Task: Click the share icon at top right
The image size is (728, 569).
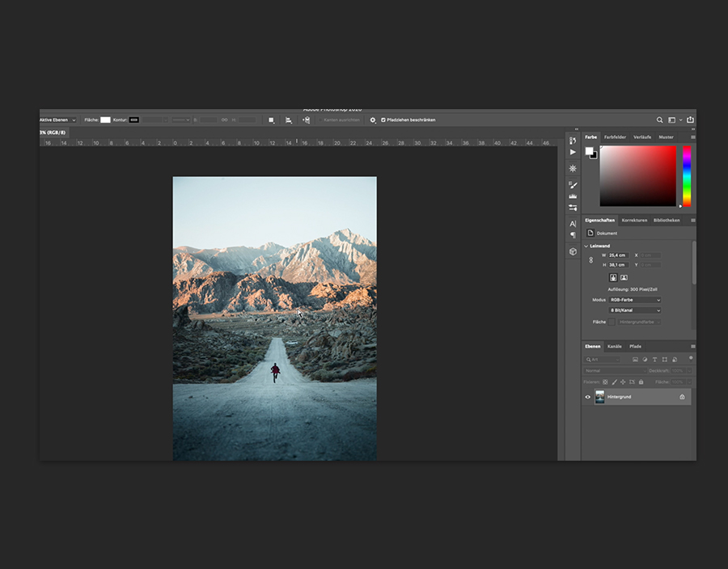Action: pyautogui.click(x=690, y=120)
